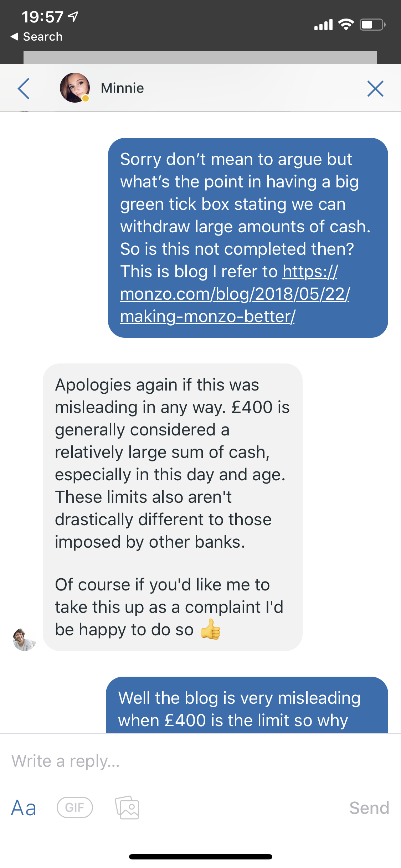This screenshot has width=401, height=868.
Task: Open the GIF picker
Action: point(74,807)
